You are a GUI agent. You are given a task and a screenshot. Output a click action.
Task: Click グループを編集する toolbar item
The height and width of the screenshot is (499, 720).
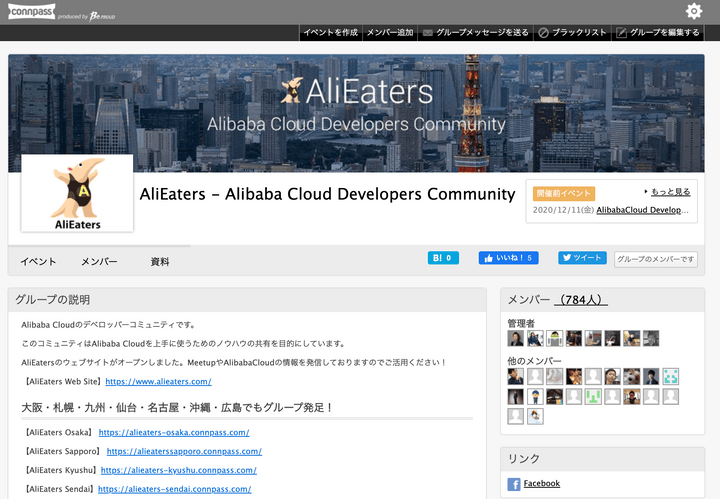pyautogui.click(x=658, y=33)
